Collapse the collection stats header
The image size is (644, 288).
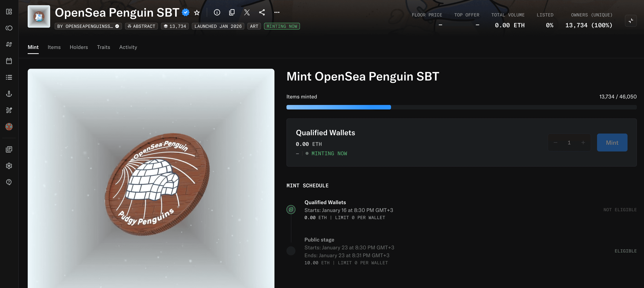click(x=631, y=21)
